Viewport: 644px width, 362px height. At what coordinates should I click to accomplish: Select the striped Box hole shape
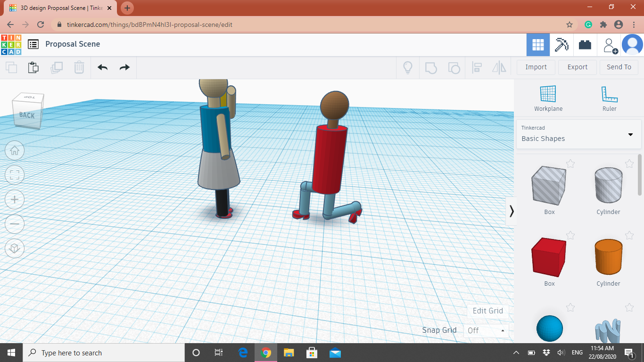[x=549, y=186]
